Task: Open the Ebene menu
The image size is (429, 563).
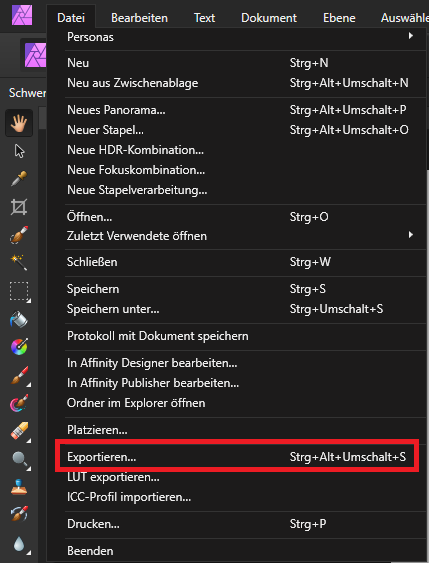Action: [339, 18]
